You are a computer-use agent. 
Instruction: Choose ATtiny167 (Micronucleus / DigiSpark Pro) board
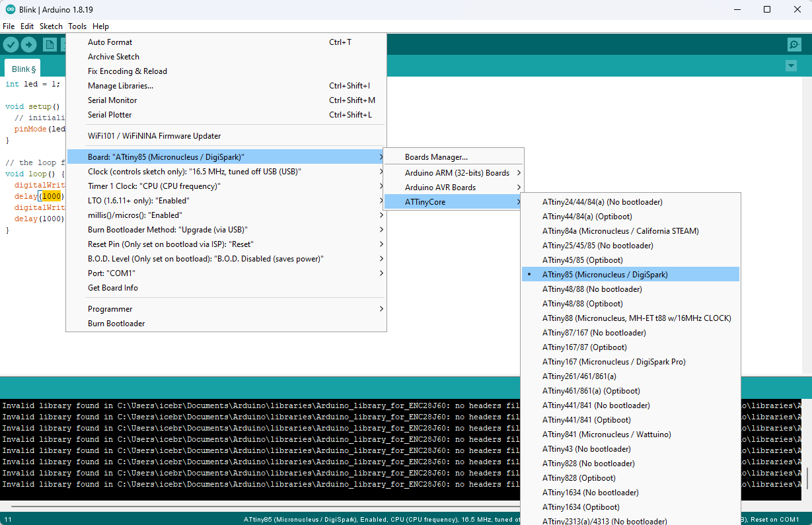click(x=613, y=361)
